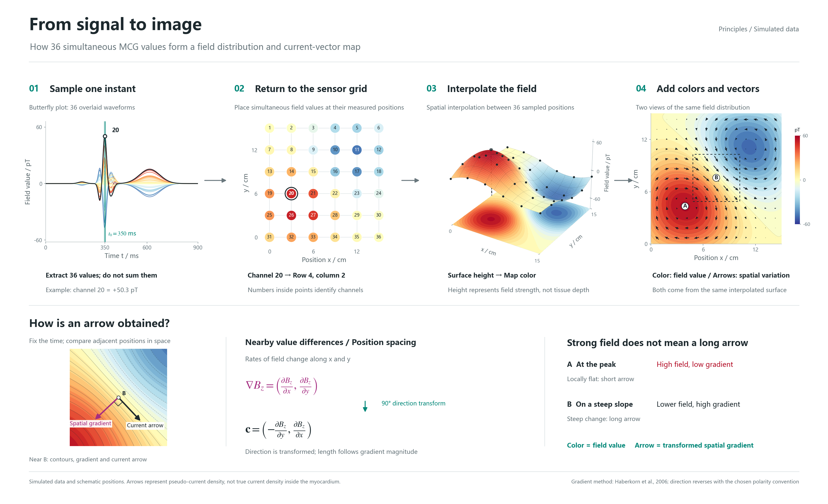Viewport: 828px width, 504px height.
Task: Click the 'Spatial gradient' label
Action: pyautogui.click(x=90, y=423)
